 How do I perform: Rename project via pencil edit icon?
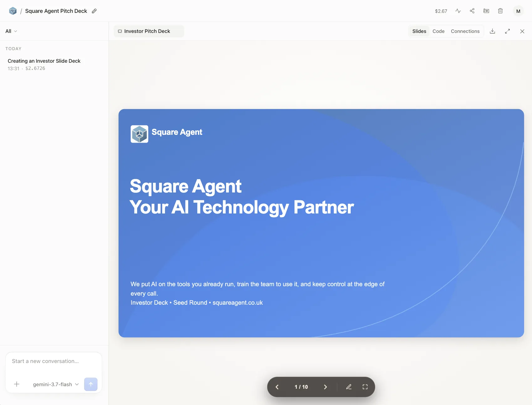(94, 11)
